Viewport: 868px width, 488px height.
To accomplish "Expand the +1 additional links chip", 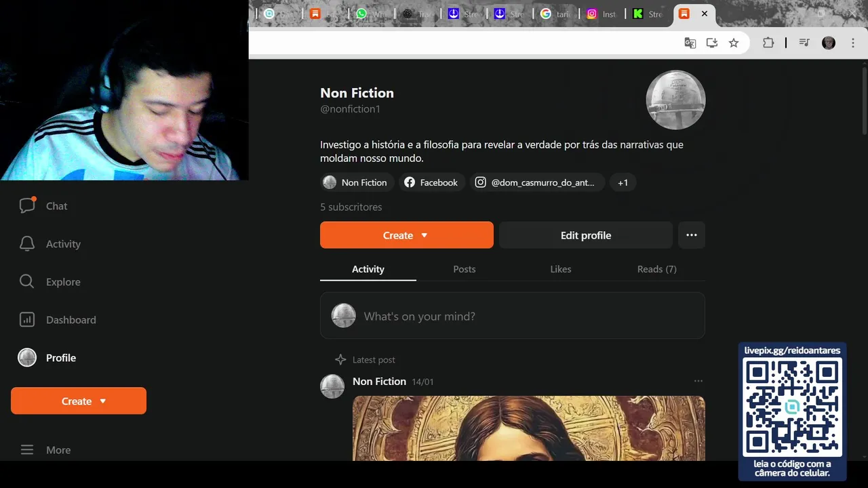I will 623,182.
